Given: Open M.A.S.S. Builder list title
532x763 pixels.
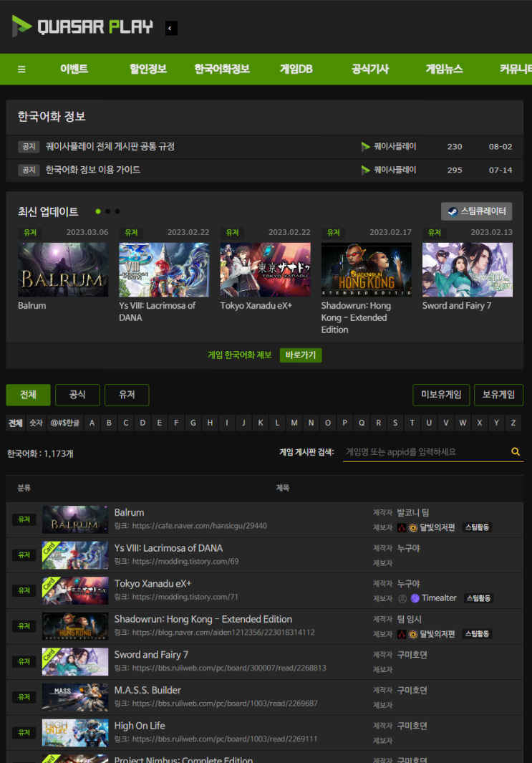Looking at the screenshot, I should (x=147, y=690).
